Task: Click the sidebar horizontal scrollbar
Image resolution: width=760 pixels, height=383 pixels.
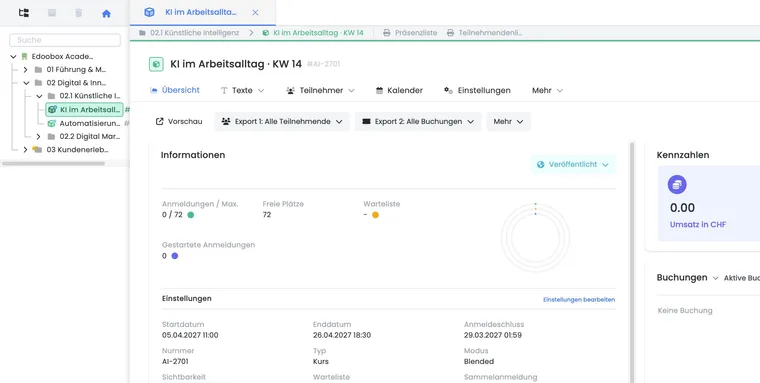Action: [x=53, y=164]
